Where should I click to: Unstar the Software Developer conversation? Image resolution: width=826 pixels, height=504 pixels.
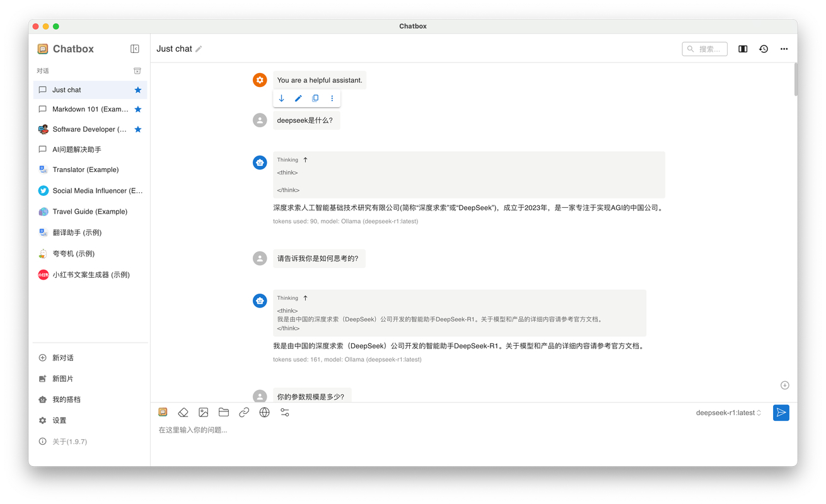point(138,129)
